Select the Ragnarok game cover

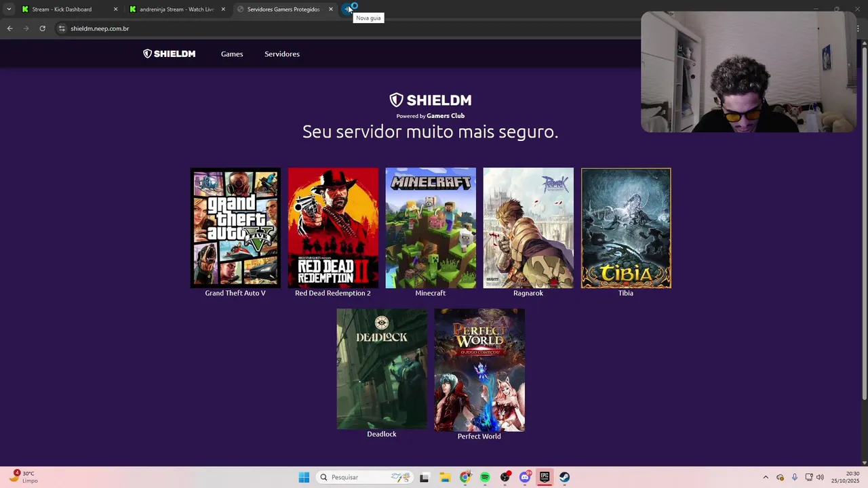pos(528,228)
